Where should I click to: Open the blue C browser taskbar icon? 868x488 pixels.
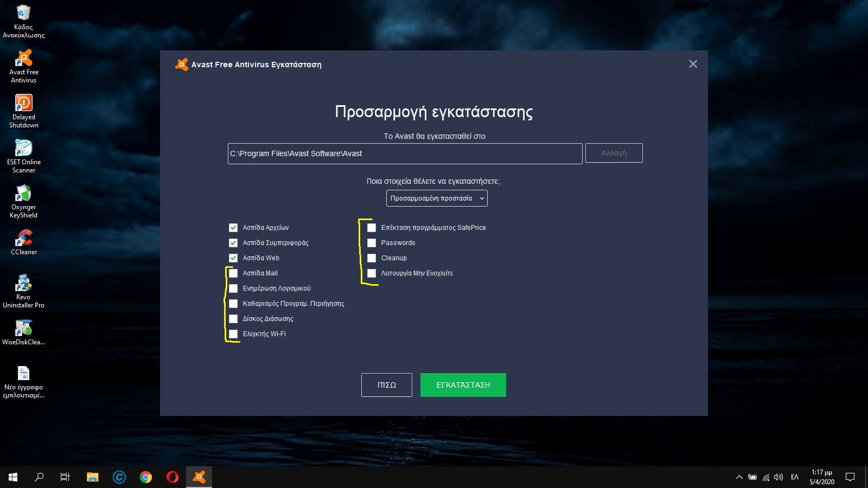(119, 477)
